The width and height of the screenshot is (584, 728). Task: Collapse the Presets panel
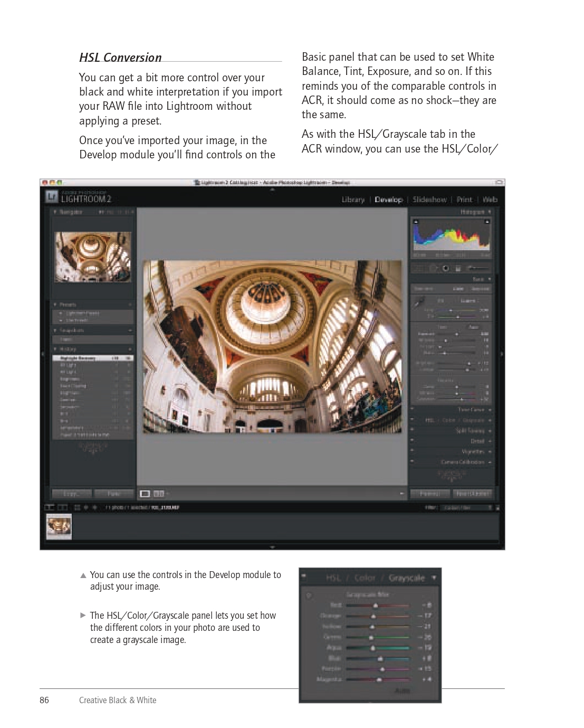(55, 305)
